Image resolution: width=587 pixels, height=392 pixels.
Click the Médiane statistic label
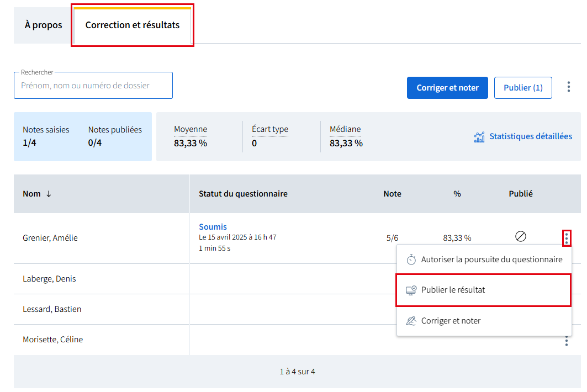pos(345,129)
